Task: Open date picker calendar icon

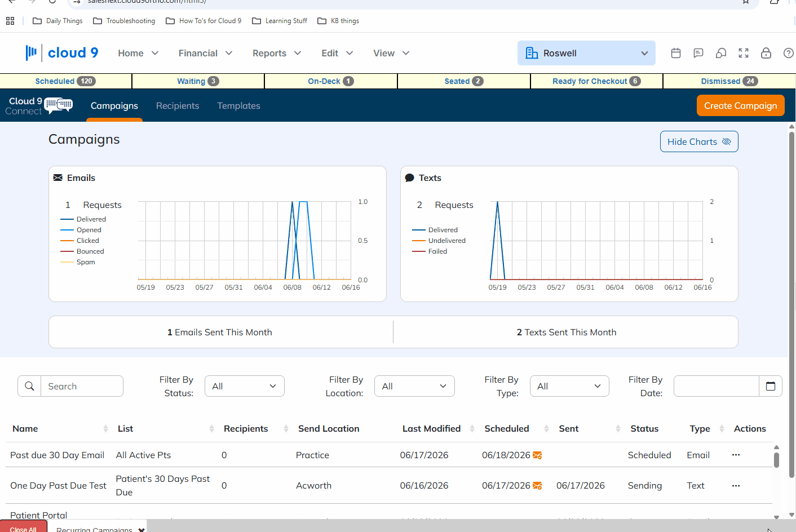Action: point(771,386)
